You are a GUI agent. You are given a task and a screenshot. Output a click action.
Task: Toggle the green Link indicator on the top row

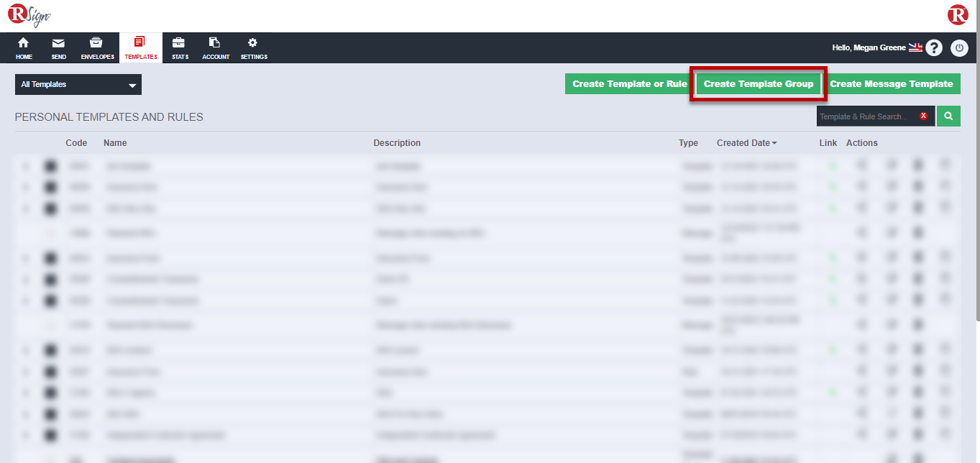(x=832, y=165)
